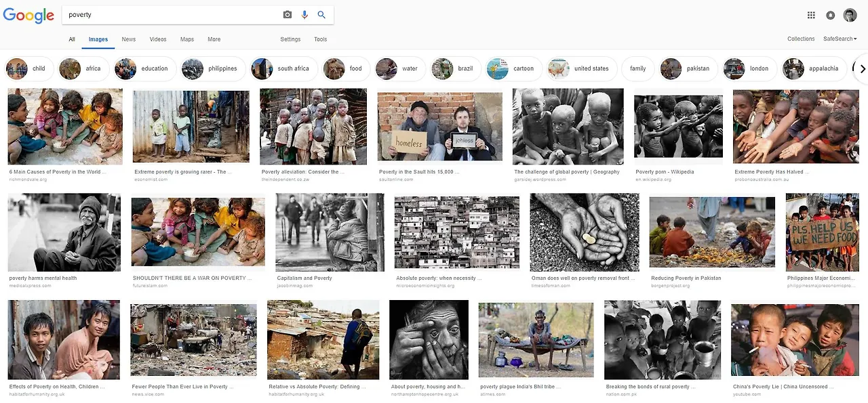Open the Reducing Poverty in Pakistan image
868x403 pixels.
click(712, 232)
